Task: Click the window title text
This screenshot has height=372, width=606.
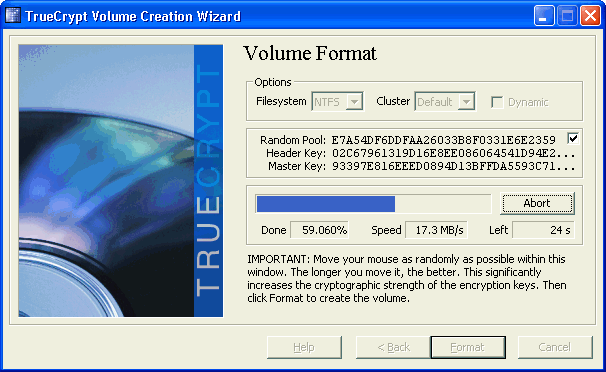Action: 133,16
